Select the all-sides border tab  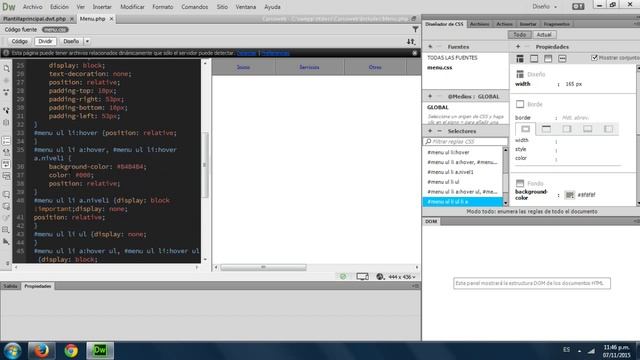(525, 129)
